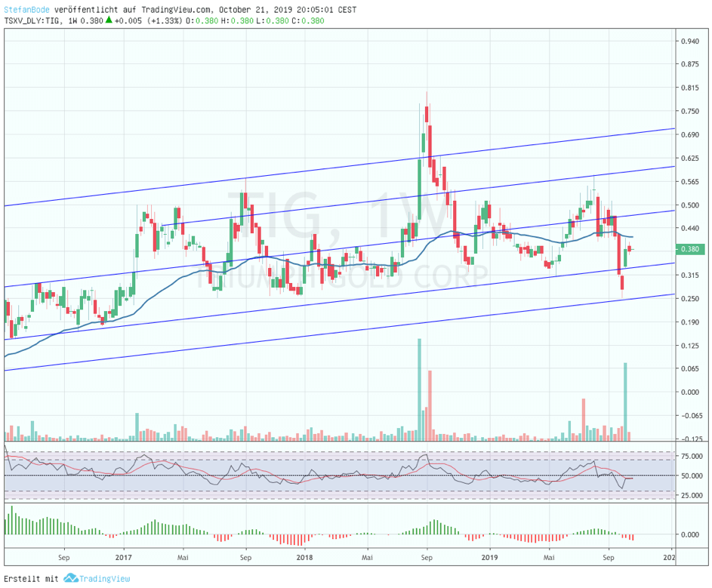Click the 0.940 price scale label
Viewport: 712px width, 588px height.
click(x=688, y=41)
